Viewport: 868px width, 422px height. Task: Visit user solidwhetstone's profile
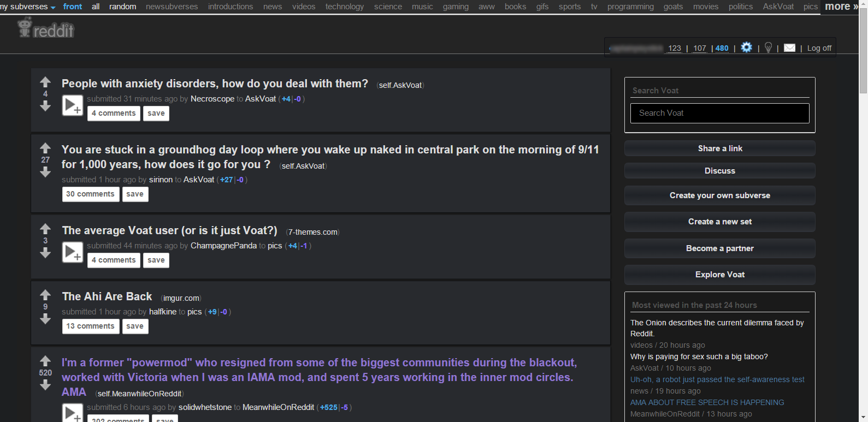(x=205, y=407)
